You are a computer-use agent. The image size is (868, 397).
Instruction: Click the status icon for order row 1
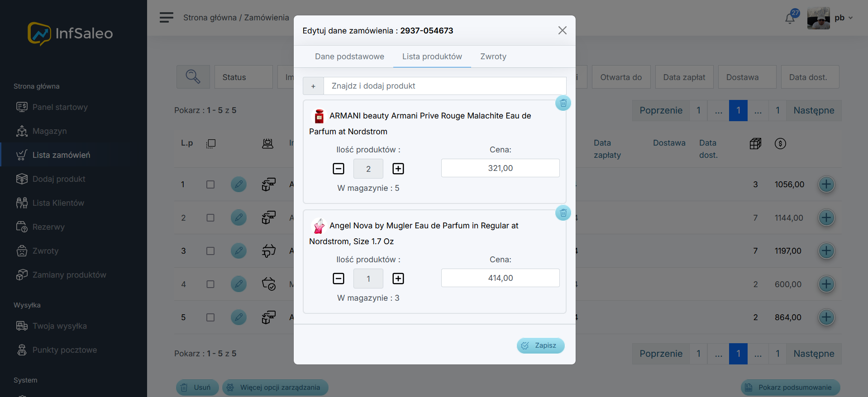[269, 184]
